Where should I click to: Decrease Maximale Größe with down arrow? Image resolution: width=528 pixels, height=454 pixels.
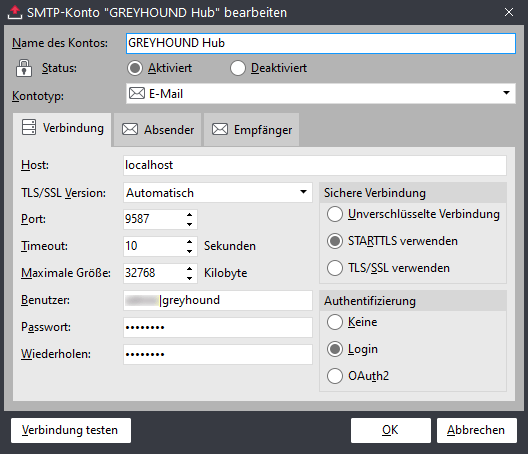click(190, 278)
